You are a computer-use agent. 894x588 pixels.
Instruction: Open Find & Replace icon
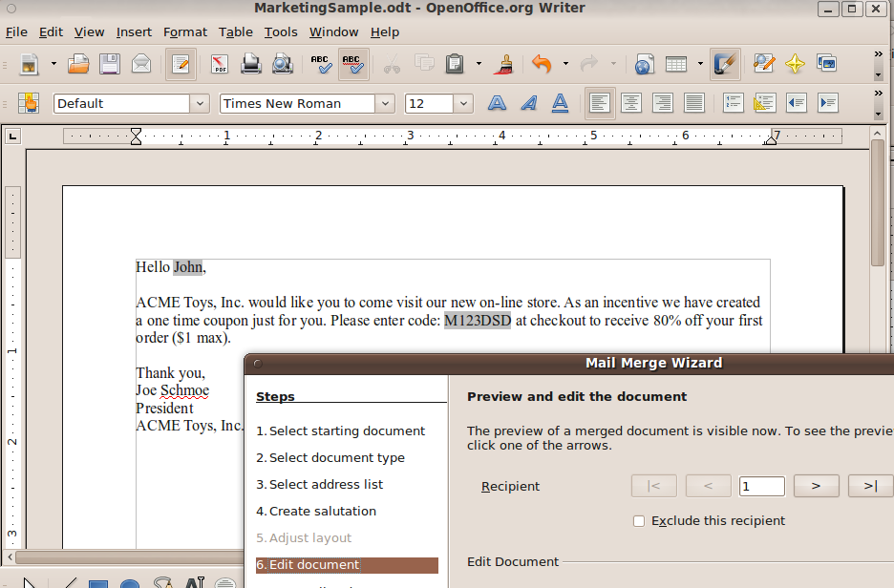point(764,64)
